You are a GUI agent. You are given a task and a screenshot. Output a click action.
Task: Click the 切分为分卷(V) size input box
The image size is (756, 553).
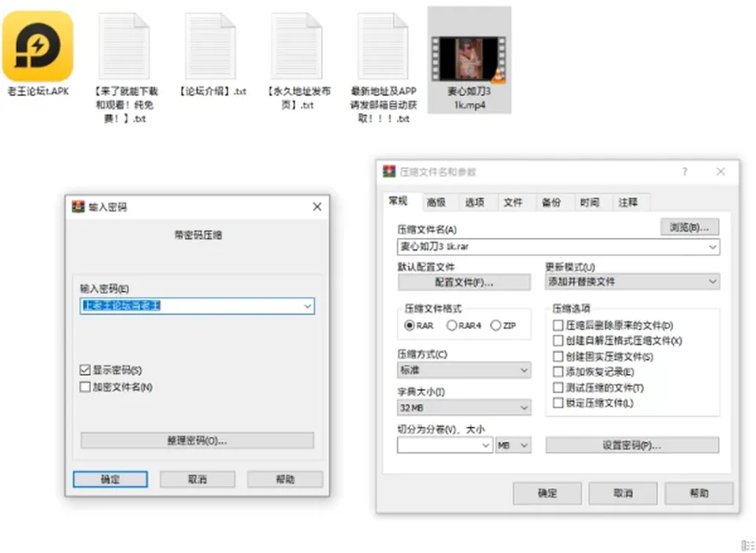pos(444,446)
